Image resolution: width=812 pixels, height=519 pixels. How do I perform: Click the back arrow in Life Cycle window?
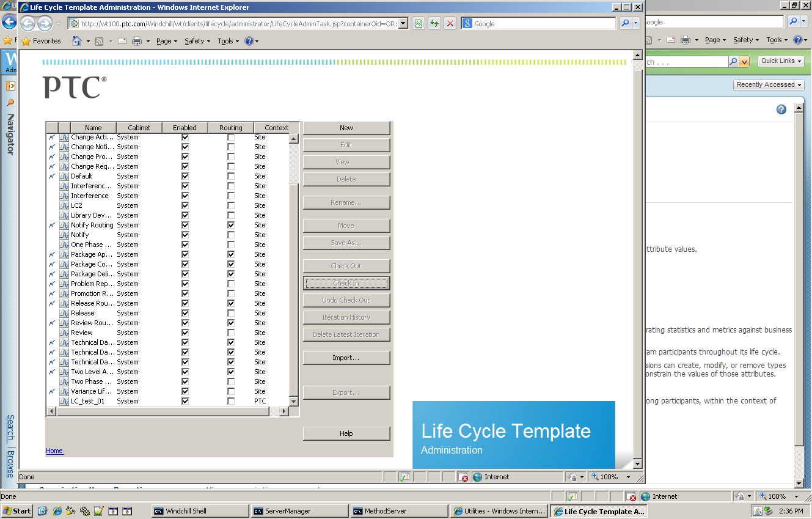pyautogui.click(x=27, y=23)
